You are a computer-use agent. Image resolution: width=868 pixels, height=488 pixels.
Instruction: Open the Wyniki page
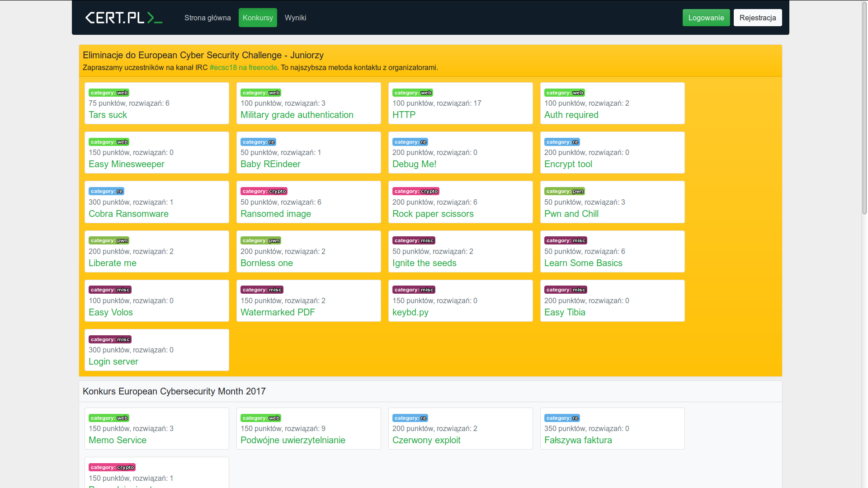[295, 18]
